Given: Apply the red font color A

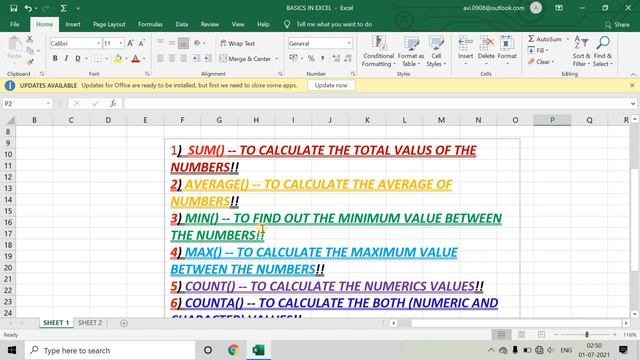Looking at the screenshot, I should (x=136, y=59).
